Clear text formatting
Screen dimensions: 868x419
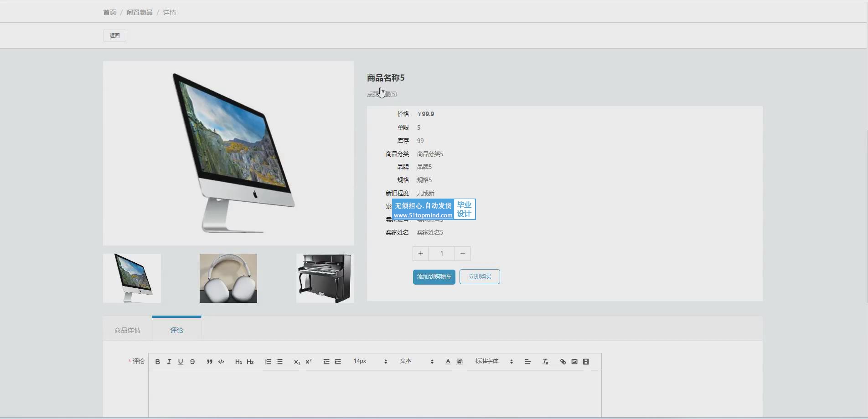pyautogui.click(x=545, y=362)
